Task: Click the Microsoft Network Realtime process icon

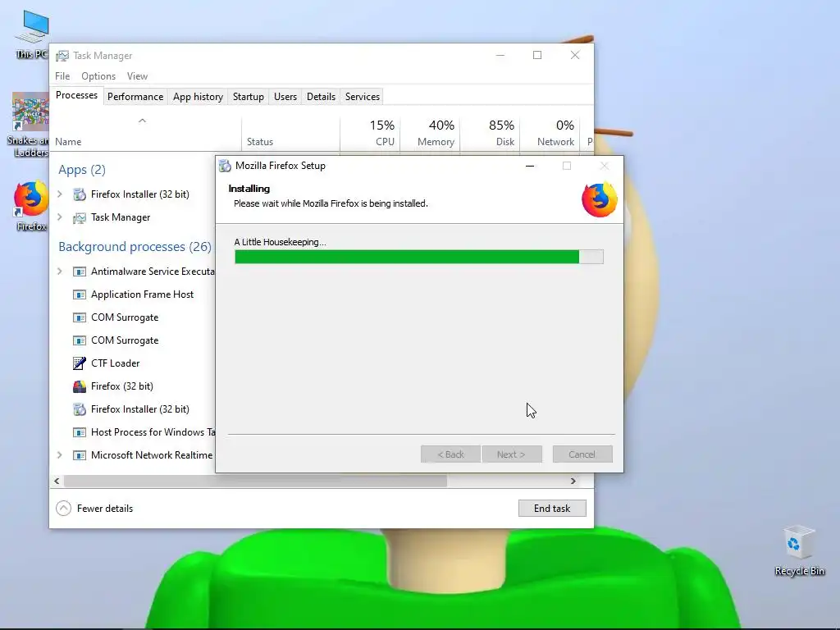Action: coord(80,455)
